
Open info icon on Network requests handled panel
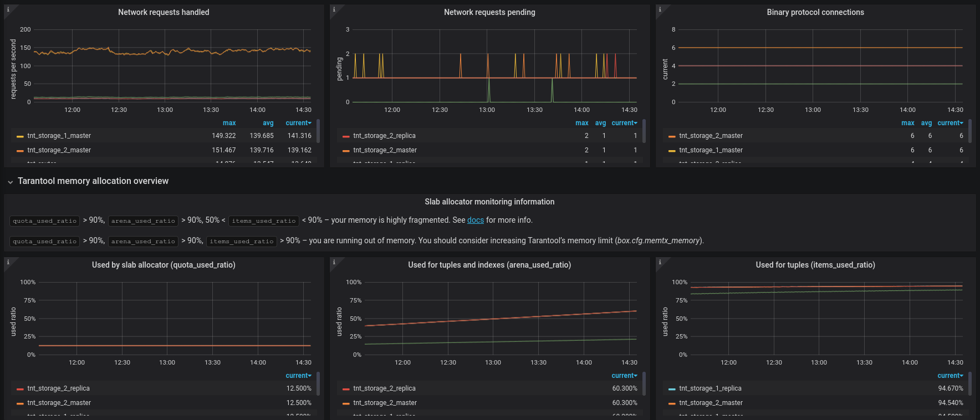(x=8, y=9)
